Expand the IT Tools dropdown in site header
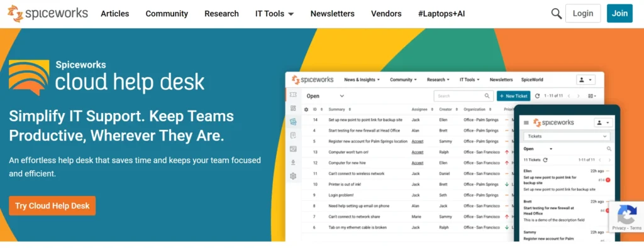Image resolution: width=644 pixels, height=248 pixels. tap(274, 14)
